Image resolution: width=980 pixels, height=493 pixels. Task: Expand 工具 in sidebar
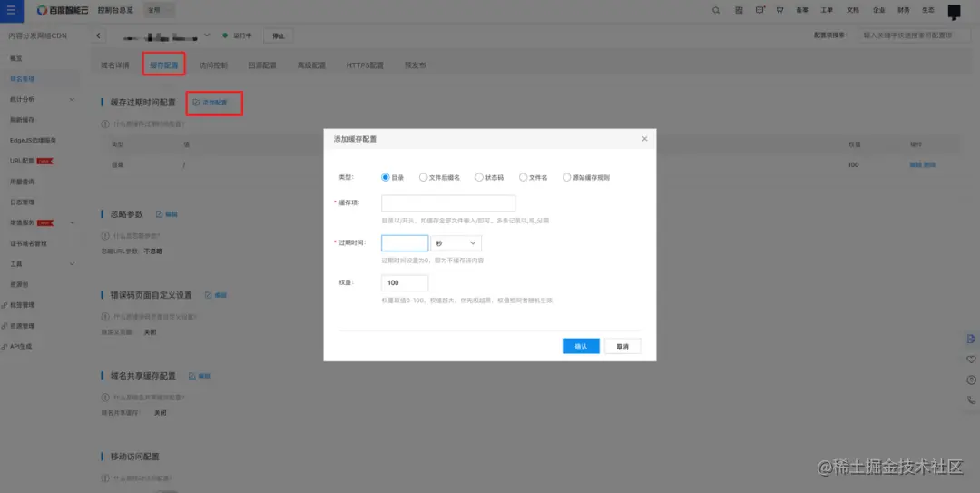72,264
